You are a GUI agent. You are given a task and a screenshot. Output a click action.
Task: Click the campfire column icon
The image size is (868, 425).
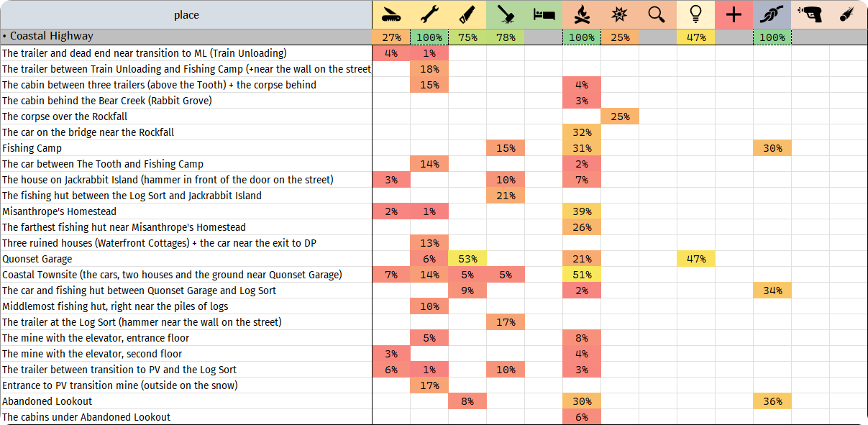point(582,14)
